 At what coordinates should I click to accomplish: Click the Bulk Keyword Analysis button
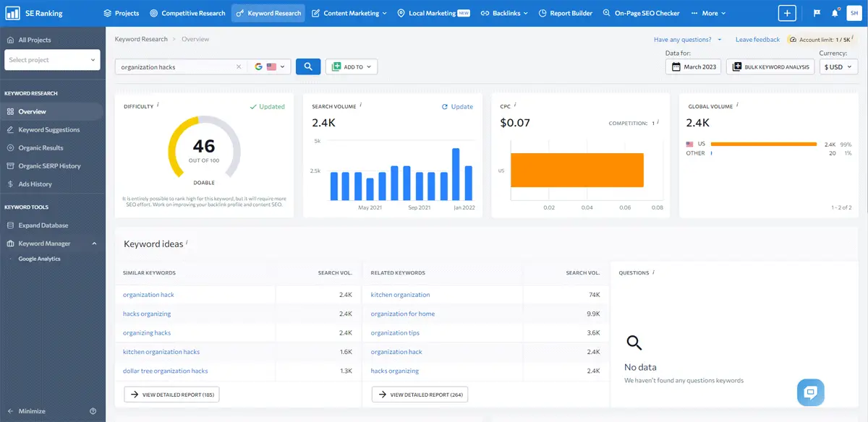point(770,67)
